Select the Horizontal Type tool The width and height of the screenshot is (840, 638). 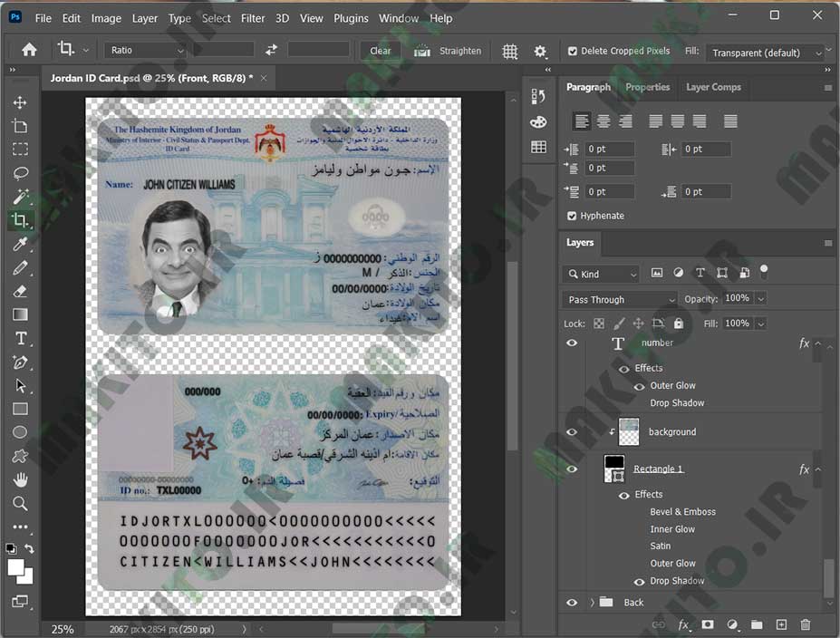tap(20, 339)
